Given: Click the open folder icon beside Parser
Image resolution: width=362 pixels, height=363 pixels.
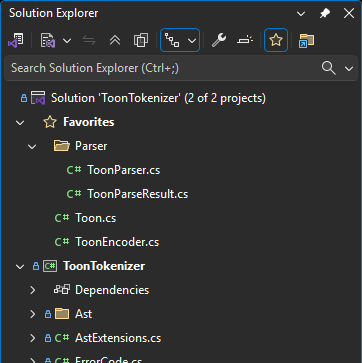Looking at the screenshot, I should click(x=61, y=146).
